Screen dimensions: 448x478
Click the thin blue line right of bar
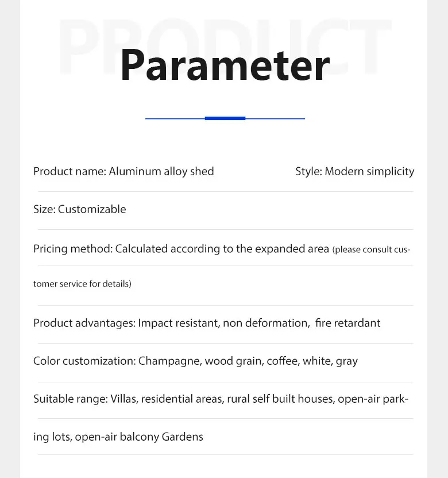coord(275,118)
